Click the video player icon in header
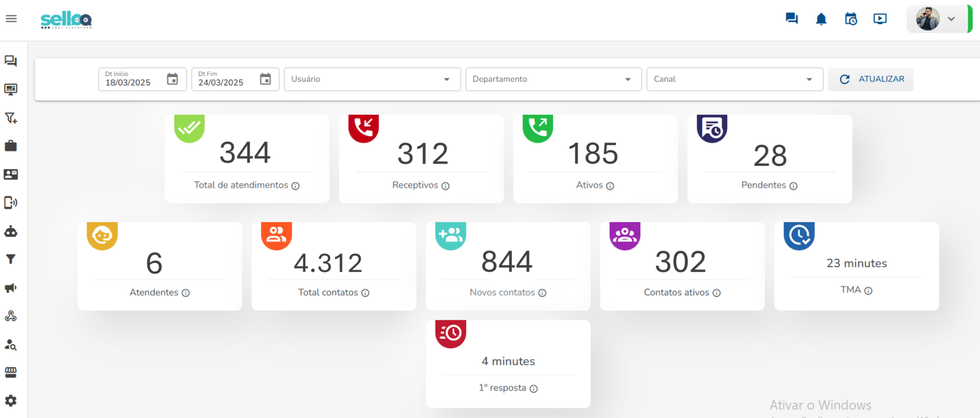This screenshot has width=980, height=418. pos(880,19)
